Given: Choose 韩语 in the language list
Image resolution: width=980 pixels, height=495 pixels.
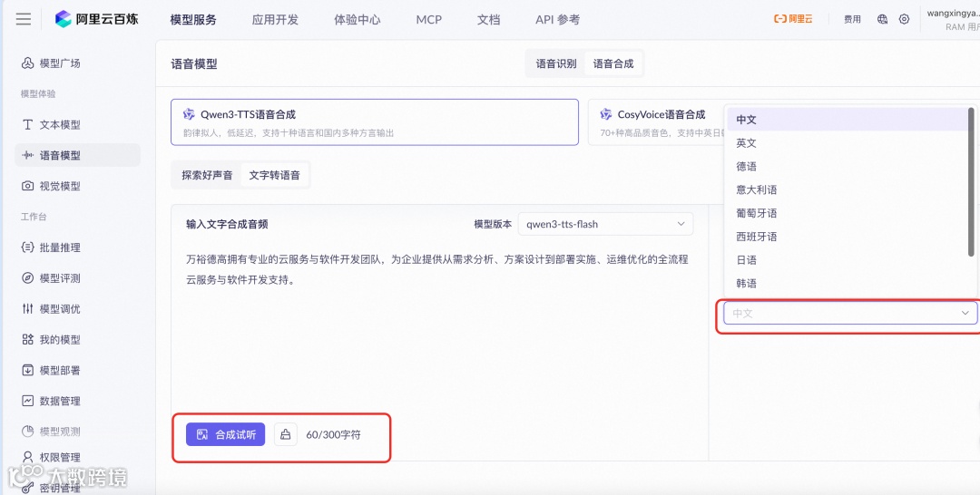Looking at the screenshot, I should click(847, 284).
